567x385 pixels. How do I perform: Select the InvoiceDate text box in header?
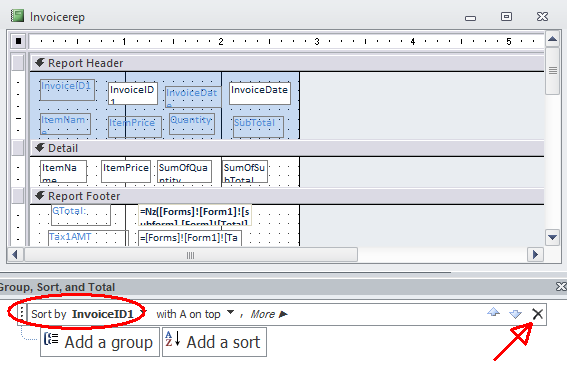click(x=260, y=93)
